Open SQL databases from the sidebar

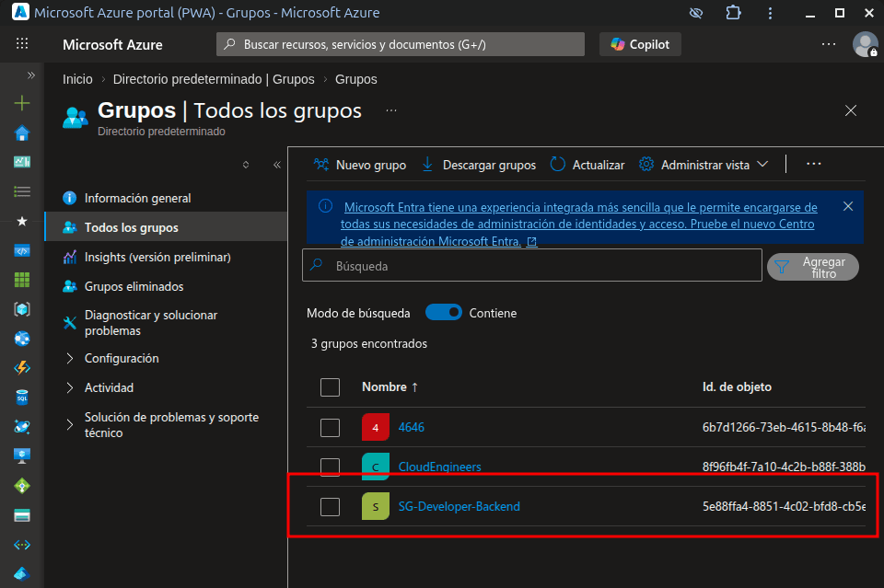click(22, 398)
